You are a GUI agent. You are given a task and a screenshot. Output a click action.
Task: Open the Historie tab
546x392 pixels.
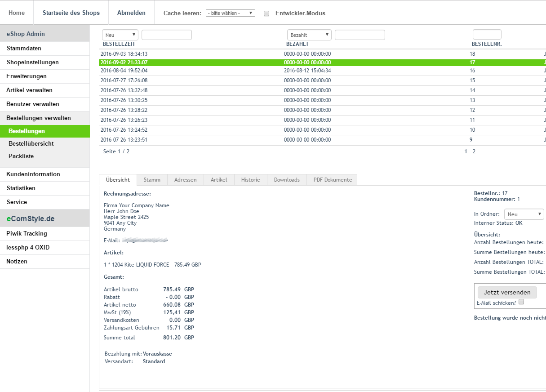point(251,180)
